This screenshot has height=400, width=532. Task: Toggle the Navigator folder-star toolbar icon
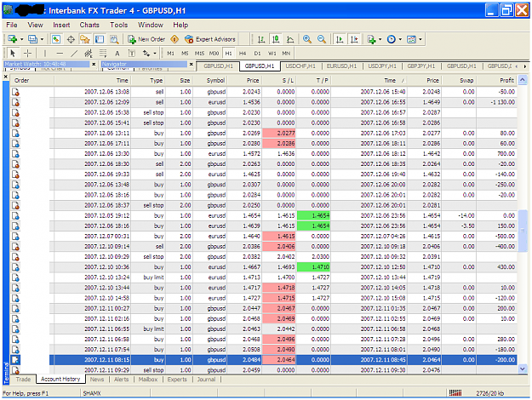click(85, 39)
